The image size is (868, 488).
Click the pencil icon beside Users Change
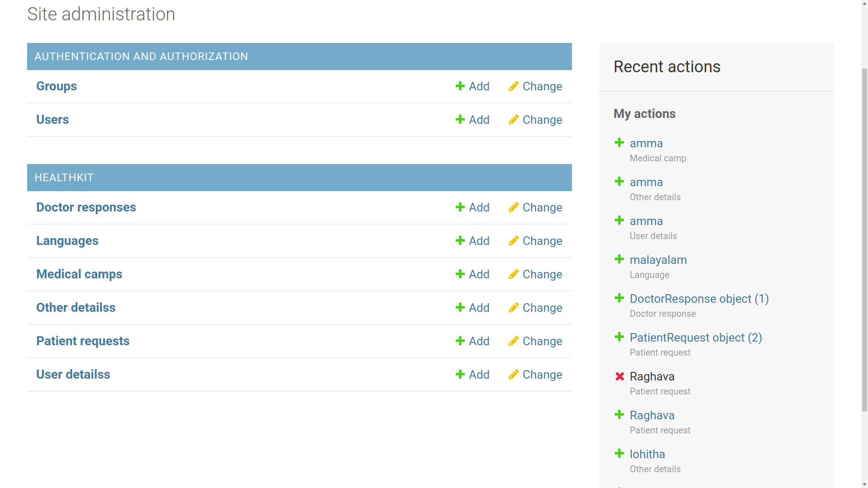513,120
